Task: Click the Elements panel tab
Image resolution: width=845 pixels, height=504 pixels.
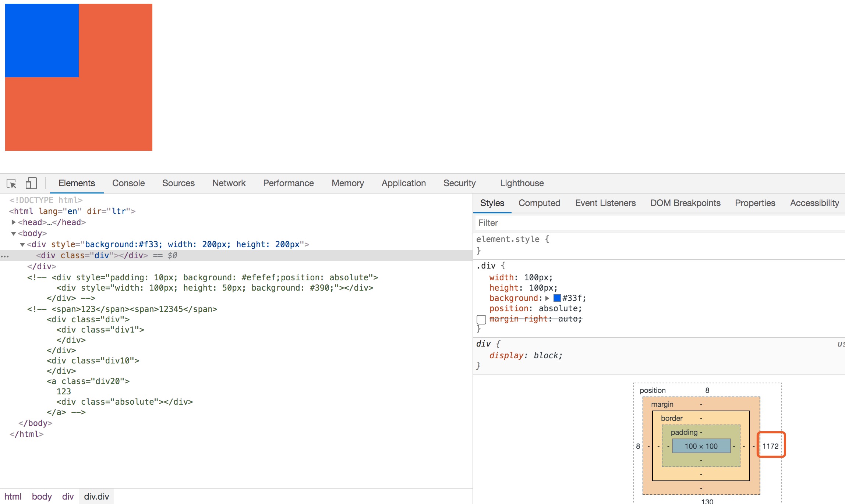Action: click(x=77, y=183)
